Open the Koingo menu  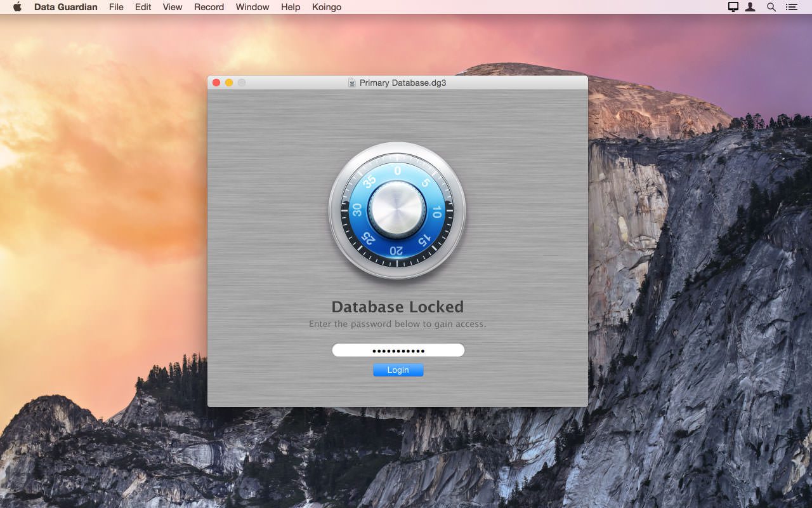[327, 7]
